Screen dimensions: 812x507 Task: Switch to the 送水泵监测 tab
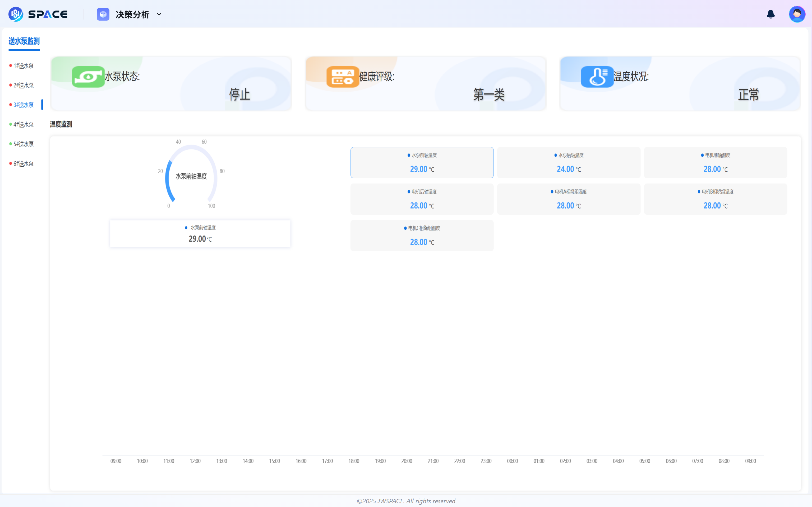(x=24, y=41)
